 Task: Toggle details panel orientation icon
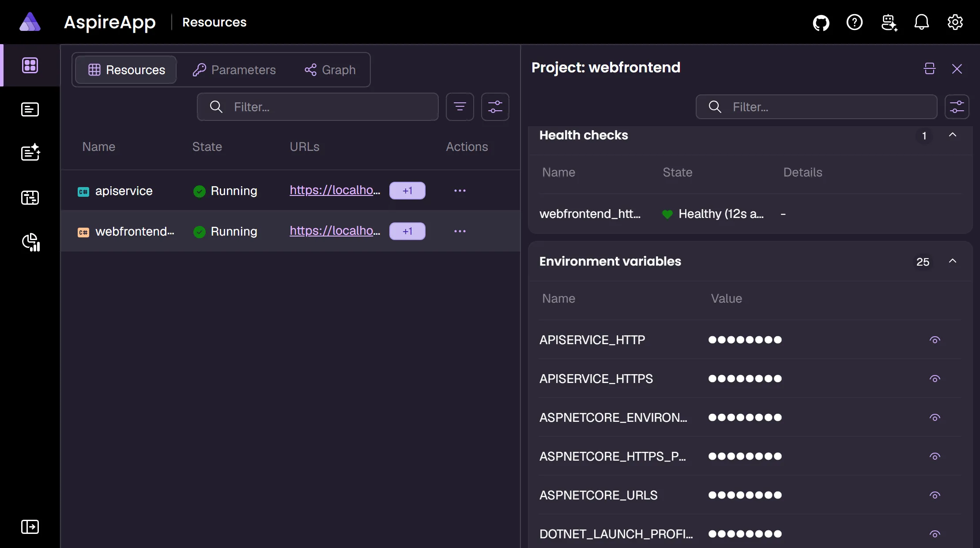tap(930, 68)
